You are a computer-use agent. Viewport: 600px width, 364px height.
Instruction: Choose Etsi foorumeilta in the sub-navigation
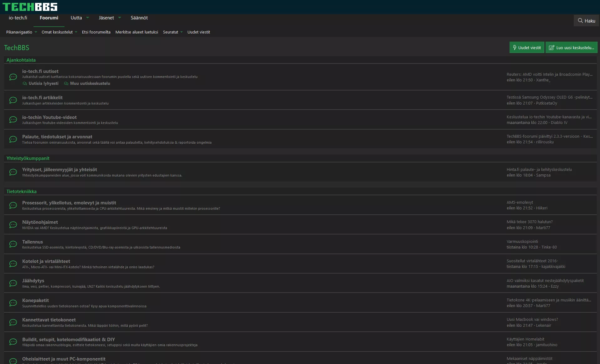point(96,32)
